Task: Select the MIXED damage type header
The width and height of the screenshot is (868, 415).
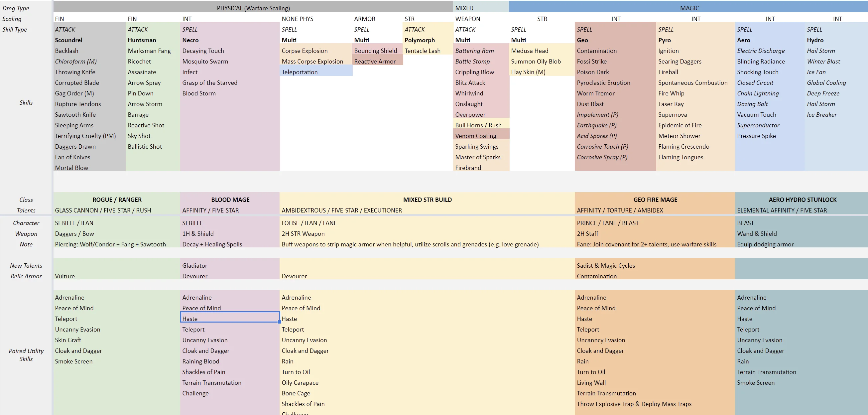Action: click(x=481, y=6)
